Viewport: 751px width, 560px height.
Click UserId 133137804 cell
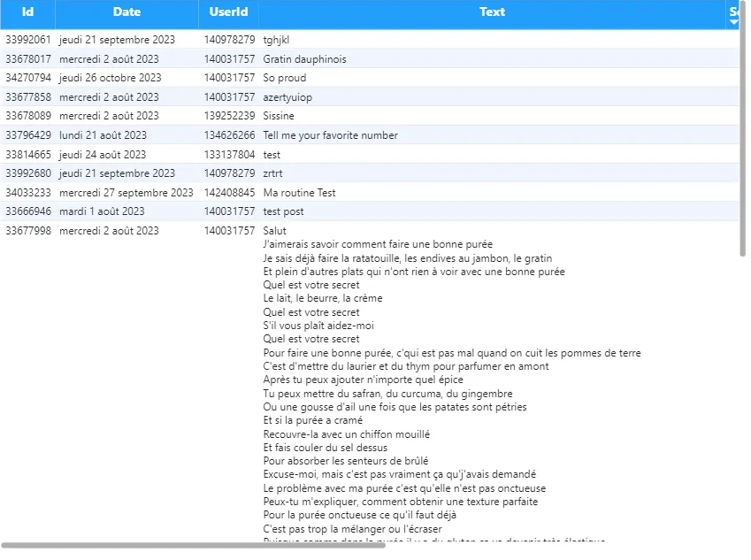229,155
